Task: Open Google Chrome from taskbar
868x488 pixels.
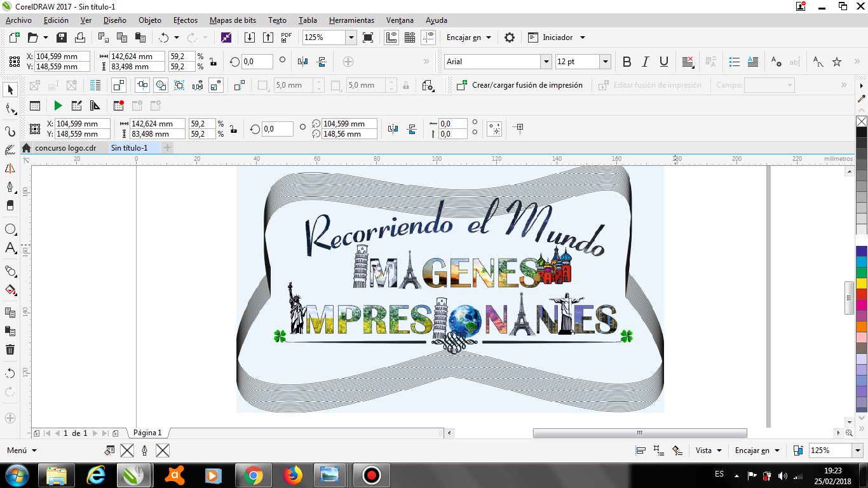Action: (x=253, y=475)
